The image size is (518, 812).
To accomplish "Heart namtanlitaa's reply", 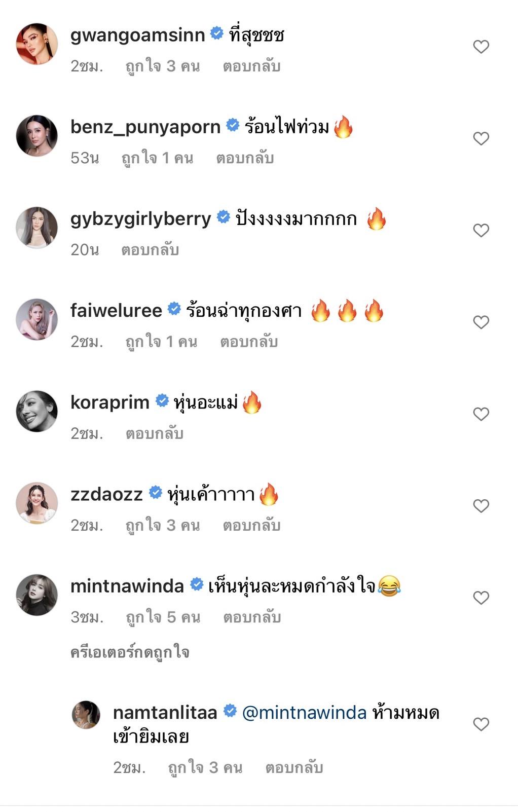I will [x=480, y=724].
